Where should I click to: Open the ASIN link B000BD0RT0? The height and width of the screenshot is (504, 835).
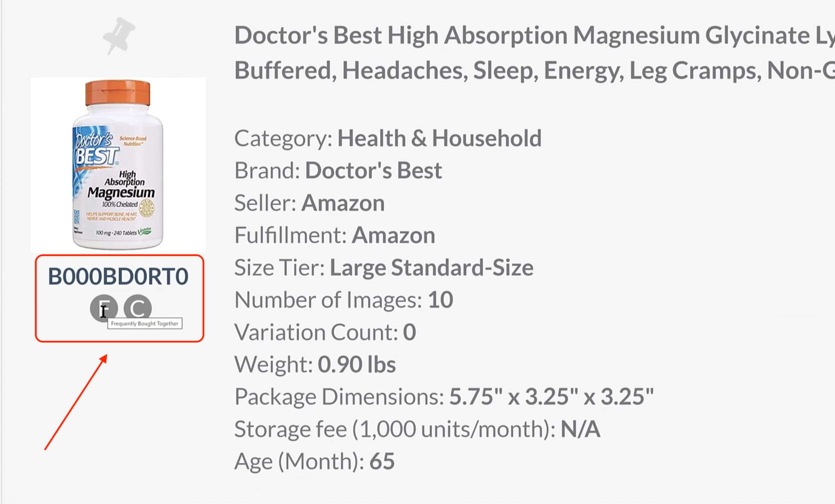(x=118, y=276)
